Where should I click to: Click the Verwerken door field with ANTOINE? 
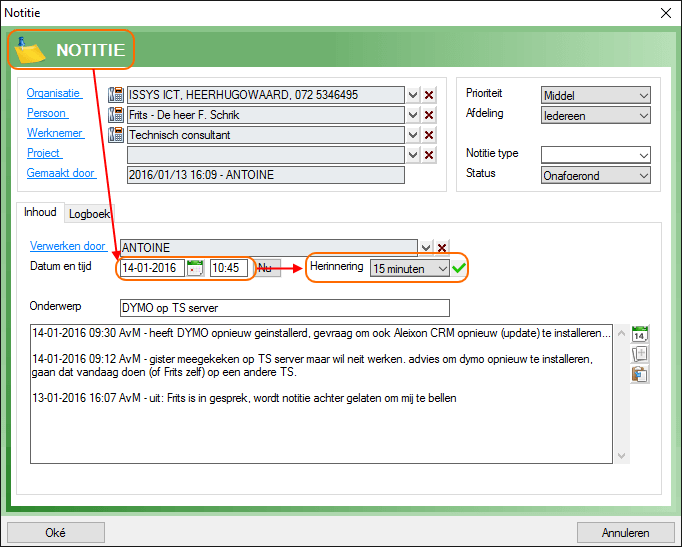click(x=269, y=247)
